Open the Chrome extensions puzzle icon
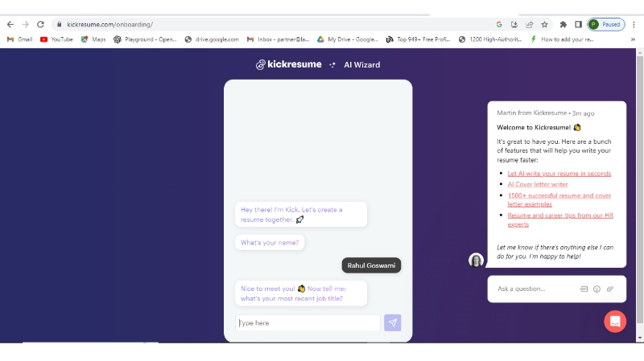Viewport: 644px width, 361px height. click(563, 24)
